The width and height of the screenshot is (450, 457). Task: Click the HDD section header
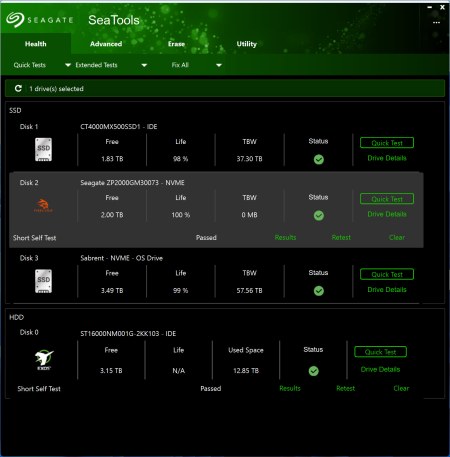point(16,317)
